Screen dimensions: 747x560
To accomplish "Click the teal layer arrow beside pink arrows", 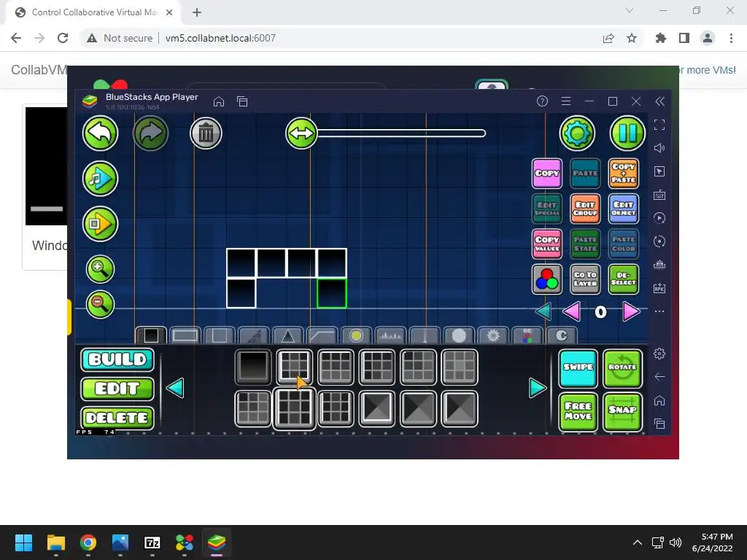I will click(543, 312).
